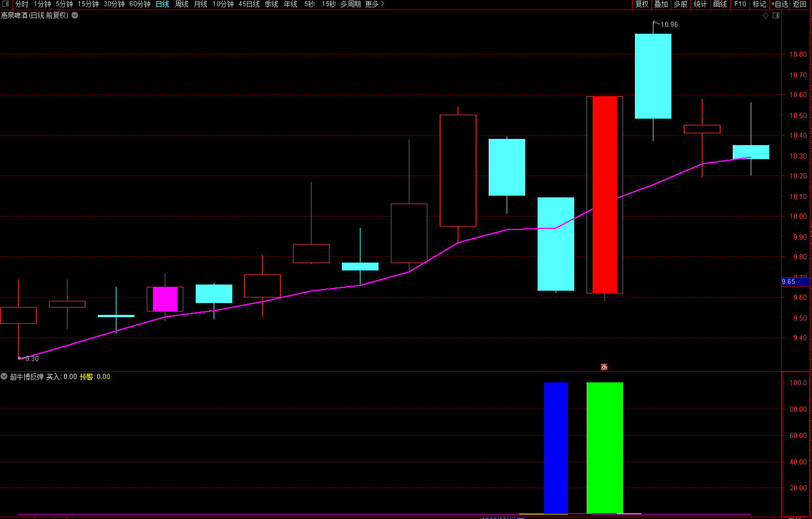Open the F10 company info
Viewport: 812px width, 519px height.
740,4
